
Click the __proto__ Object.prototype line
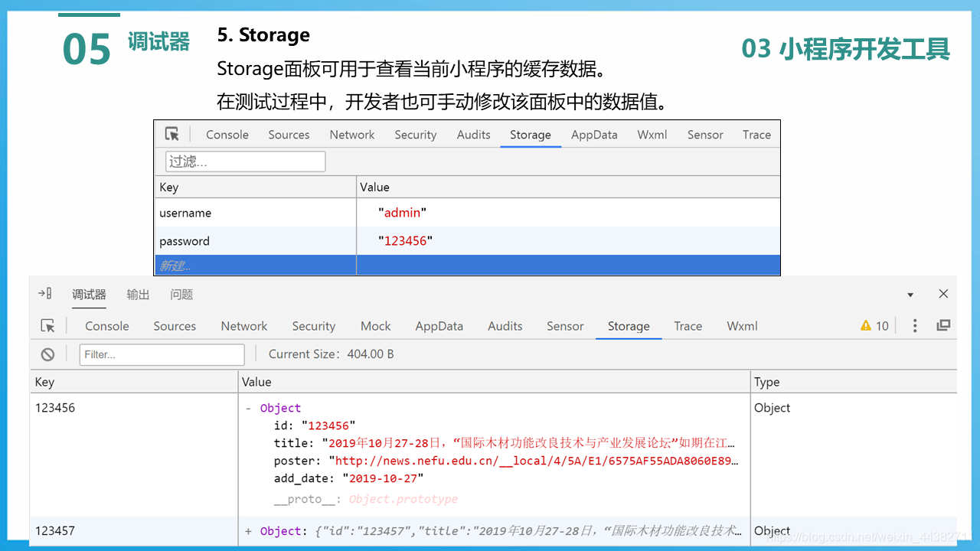[365, 499]
